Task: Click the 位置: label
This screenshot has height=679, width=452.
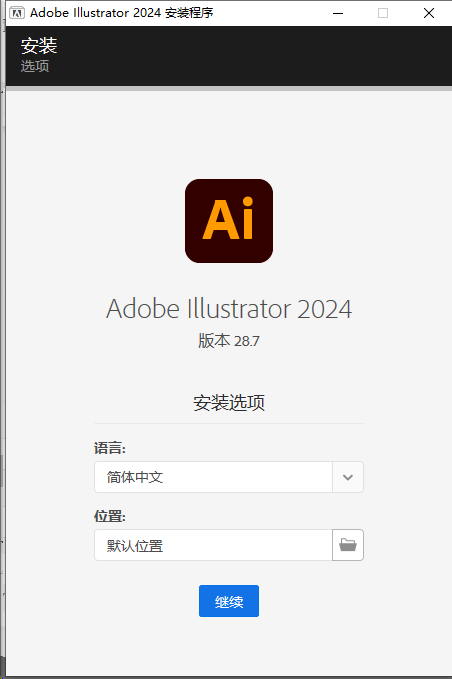Action: click(110, 516)
